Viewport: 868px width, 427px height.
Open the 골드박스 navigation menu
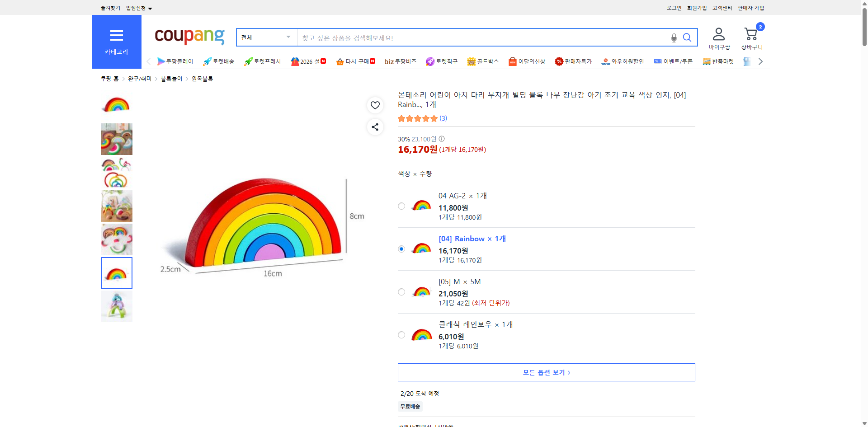pyautogui.click(x=483, y=61)
